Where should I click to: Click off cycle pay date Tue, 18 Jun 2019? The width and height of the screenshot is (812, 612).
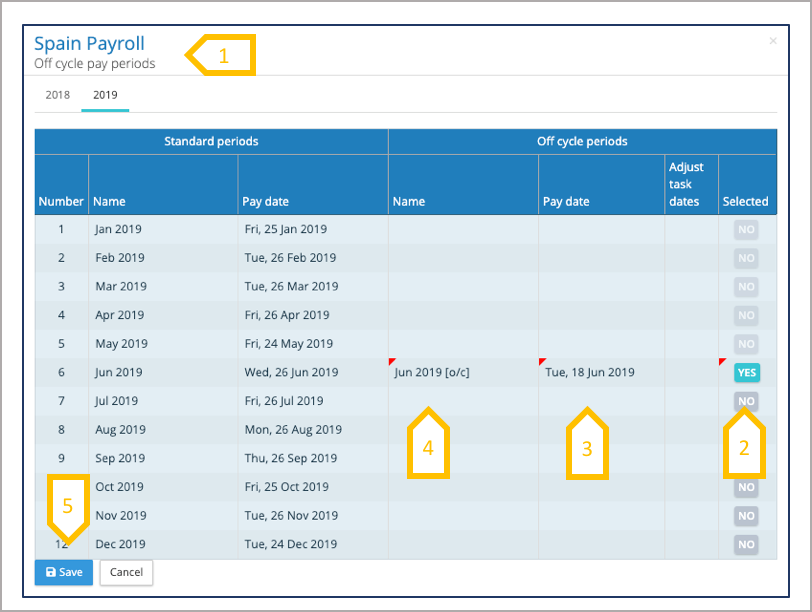(590, 373)
